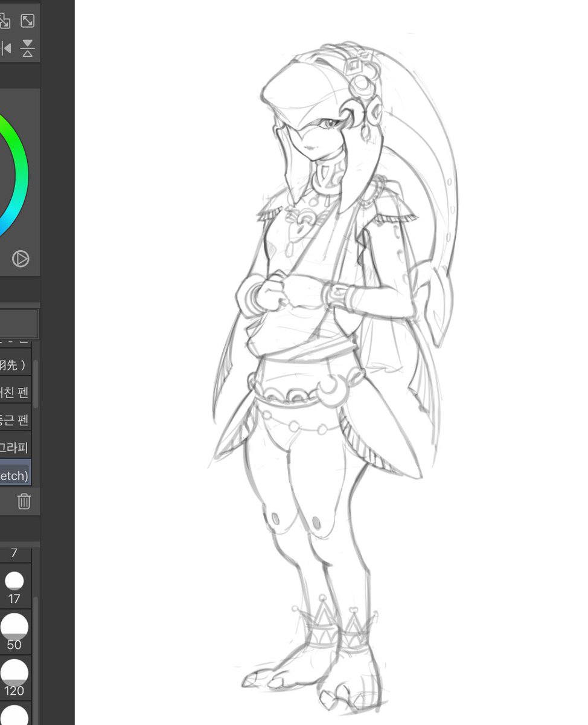The width and height of the screenshot is (588, 725).
Task: Click the fit-to-screen diagonal arrows icon
Action: 27,21
